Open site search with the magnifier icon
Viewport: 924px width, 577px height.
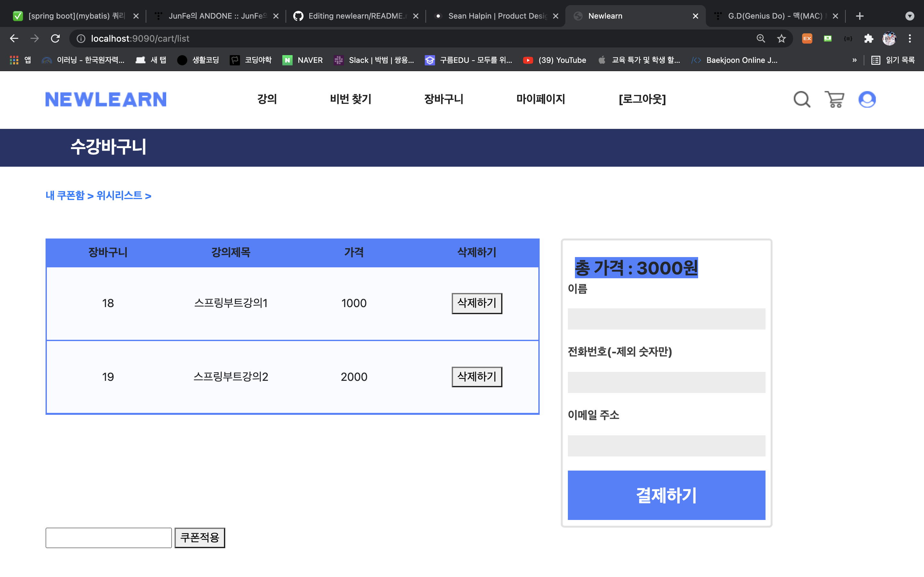click(x=801, y=99)
